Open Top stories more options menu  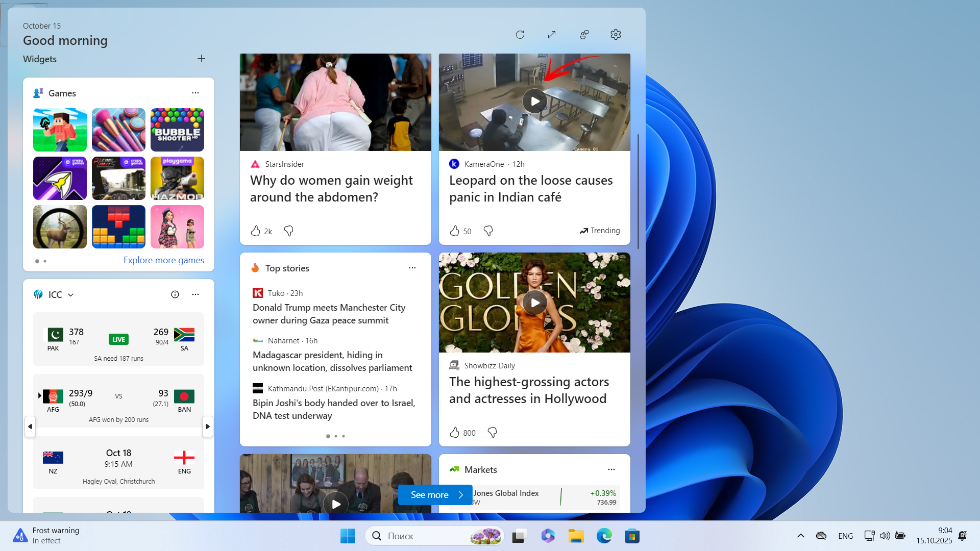412,268
